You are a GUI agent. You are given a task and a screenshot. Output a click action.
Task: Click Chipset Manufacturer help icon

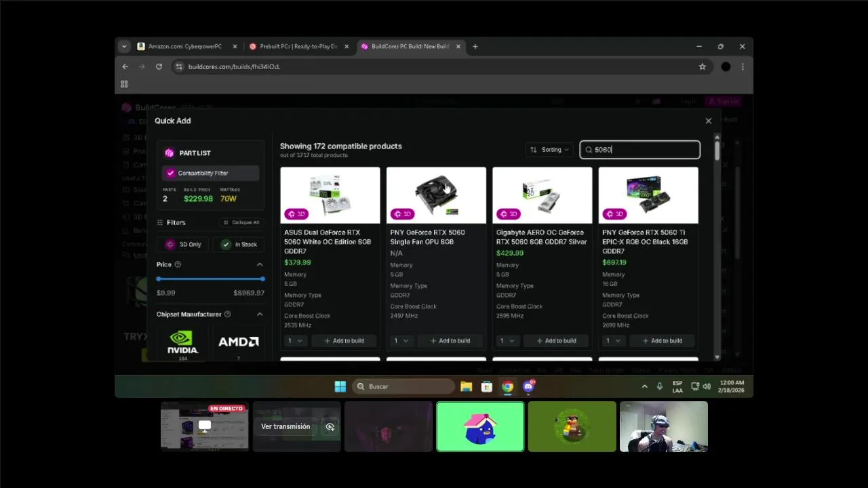[x=227, y=314]
